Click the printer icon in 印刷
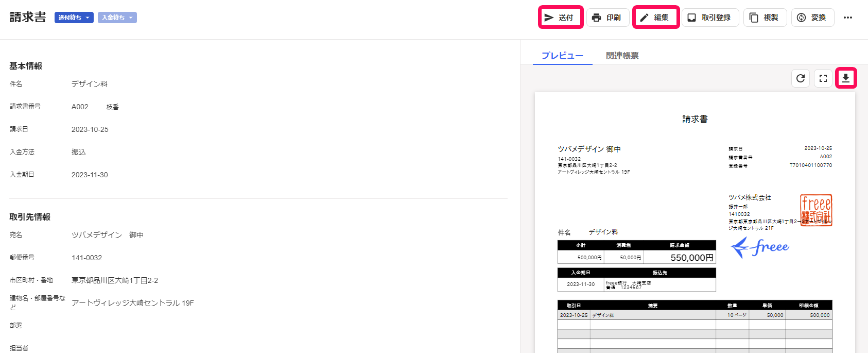Viewport: 868px width, 353px height. [597, 18]
